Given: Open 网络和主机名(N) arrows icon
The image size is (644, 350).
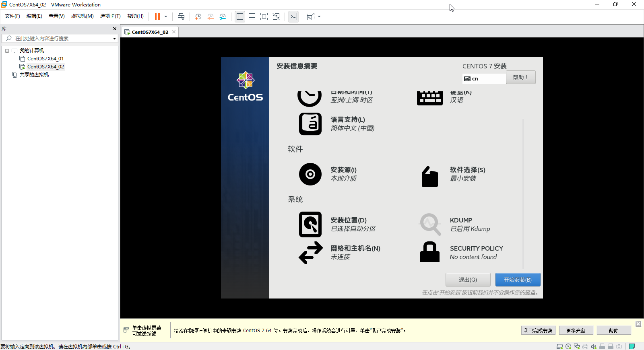Looking at the screenshot, I should point(311,253).
